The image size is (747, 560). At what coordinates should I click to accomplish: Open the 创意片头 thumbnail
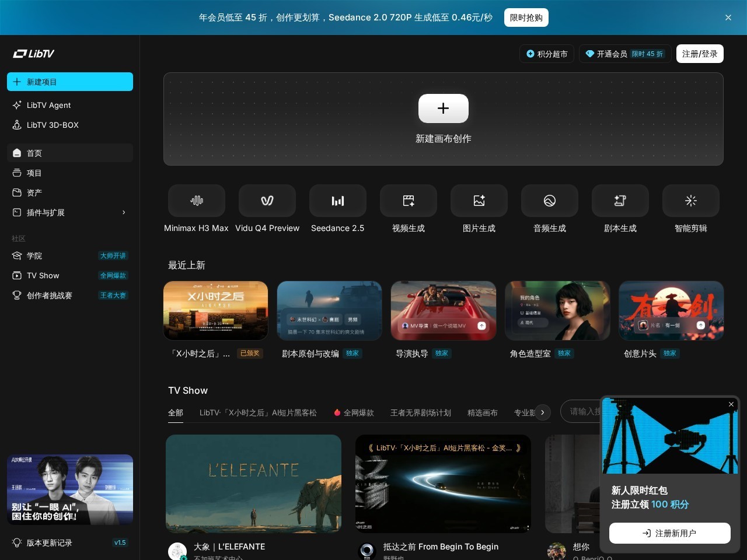click(671, 310)
